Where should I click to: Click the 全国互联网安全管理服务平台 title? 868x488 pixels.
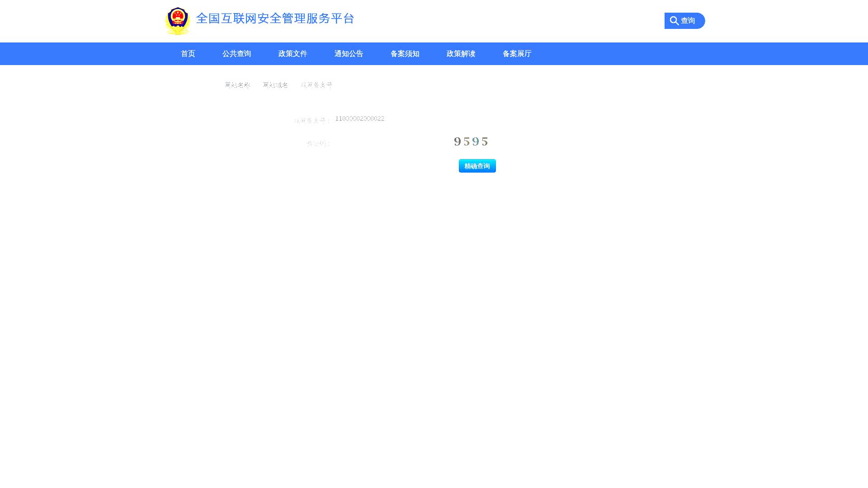coord(275,19)
